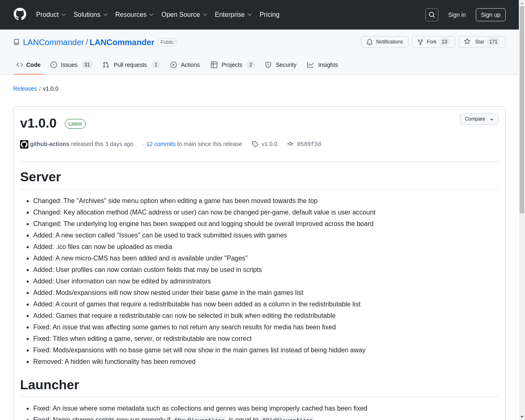The image size is (525, 420).
Task: Click the Latest release badge
Action: [75, 124]
